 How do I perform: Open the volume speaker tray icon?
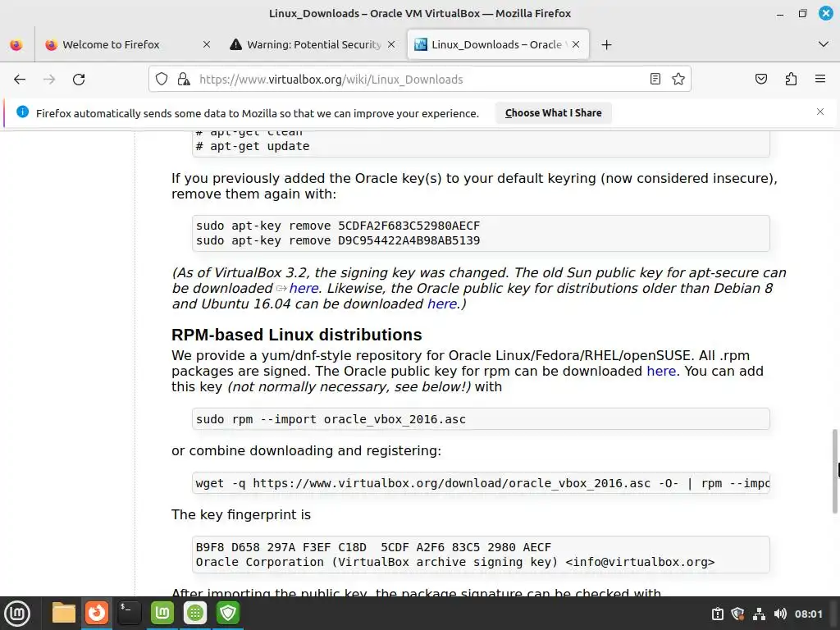coord(780,614)
